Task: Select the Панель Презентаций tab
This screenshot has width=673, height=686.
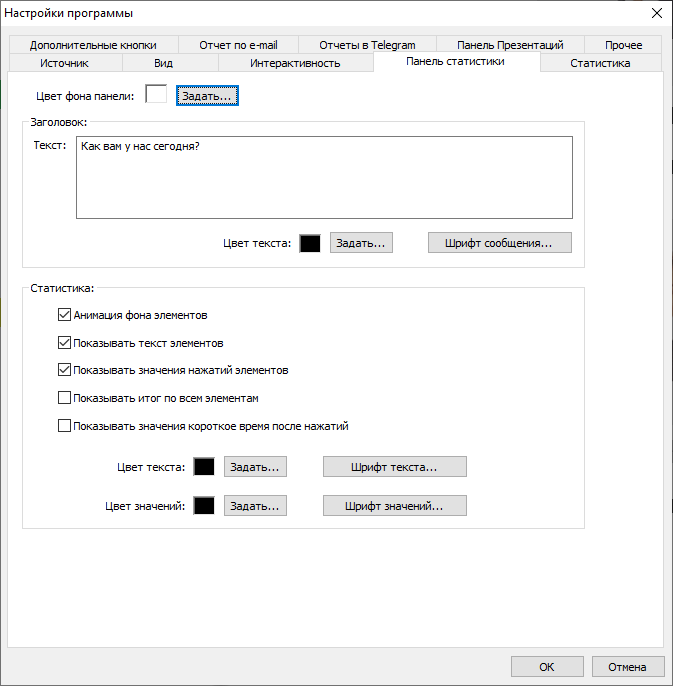Action: pos(510,45)
